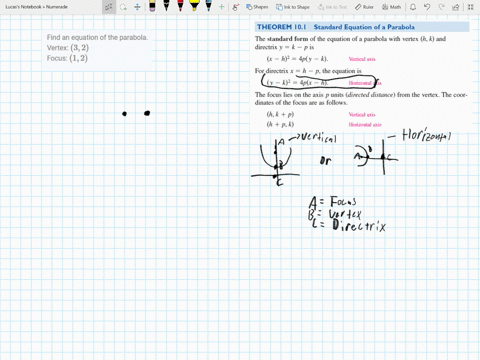Click the circled horizontal axis equation
This screenshot has height=360, width=480.
298,83
